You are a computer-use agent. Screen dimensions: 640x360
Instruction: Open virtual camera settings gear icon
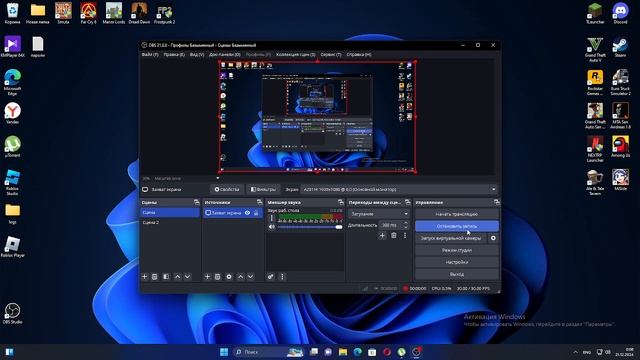pyautogui.click(x=493, y=238)
